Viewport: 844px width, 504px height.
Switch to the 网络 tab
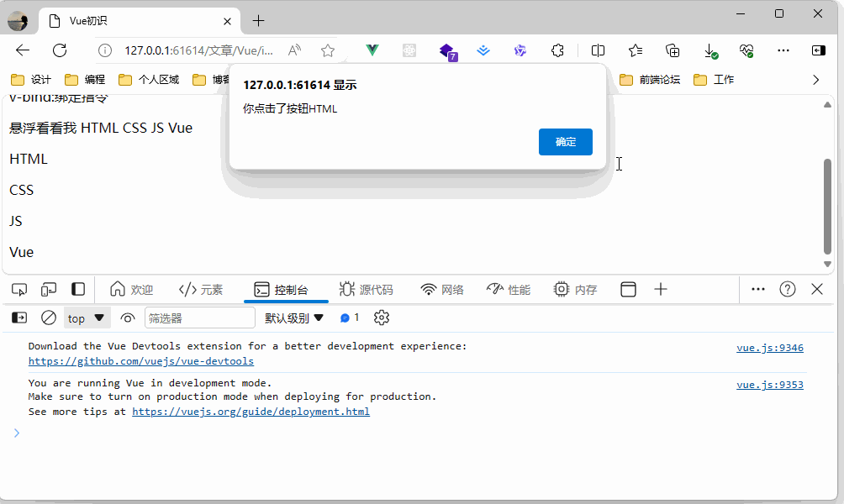point(442,290)
